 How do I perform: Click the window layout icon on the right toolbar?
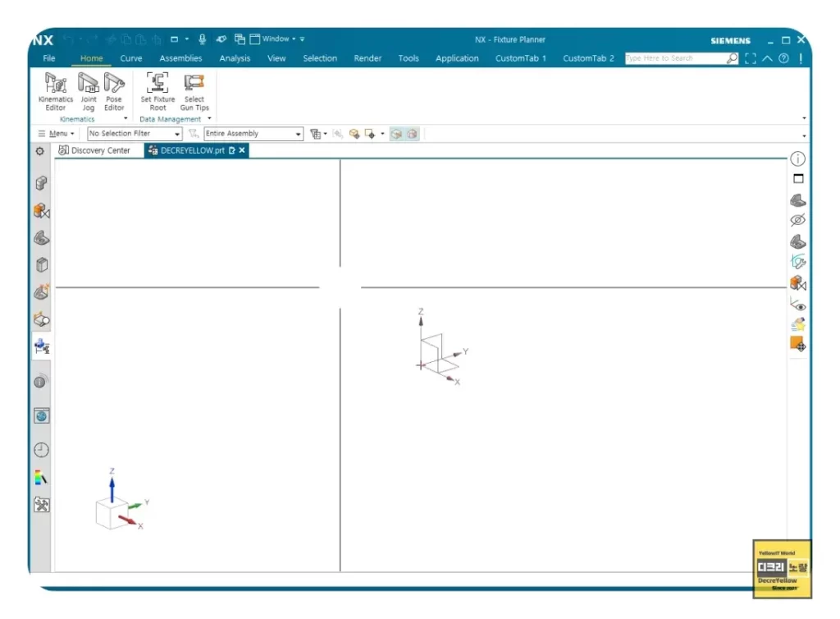[x=798, y=178]
